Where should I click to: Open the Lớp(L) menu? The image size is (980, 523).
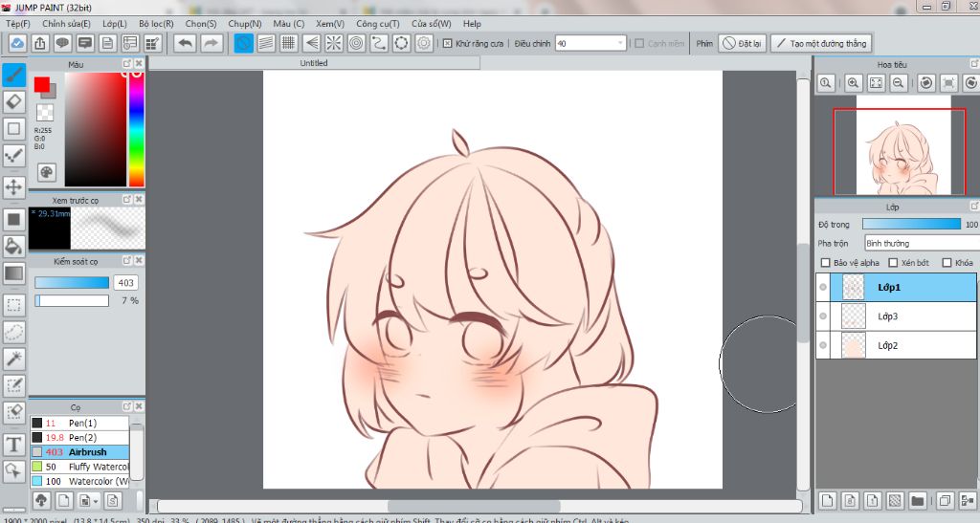point(115,24)
